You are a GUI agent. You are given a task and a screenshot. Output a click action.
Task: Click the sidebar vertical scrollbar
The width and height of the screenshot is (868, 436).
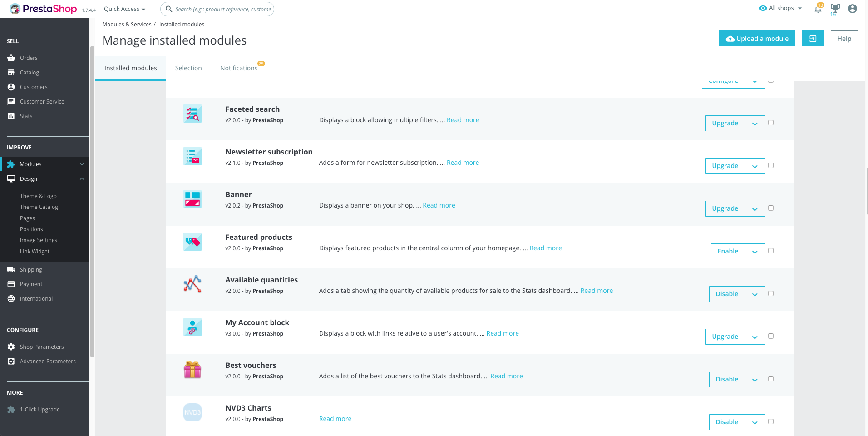[x=92, y=200]
